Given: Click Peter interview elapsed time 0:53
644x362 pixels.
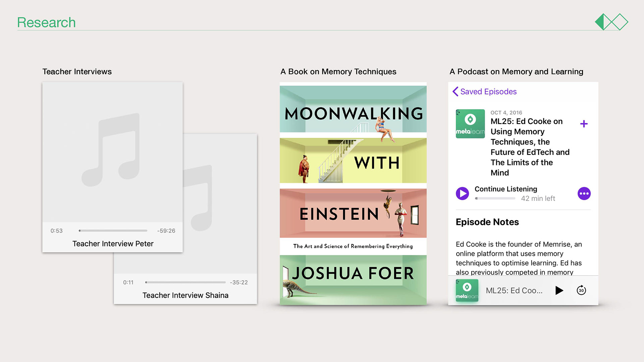Looking at the screenshot, I should pos(56,231).
